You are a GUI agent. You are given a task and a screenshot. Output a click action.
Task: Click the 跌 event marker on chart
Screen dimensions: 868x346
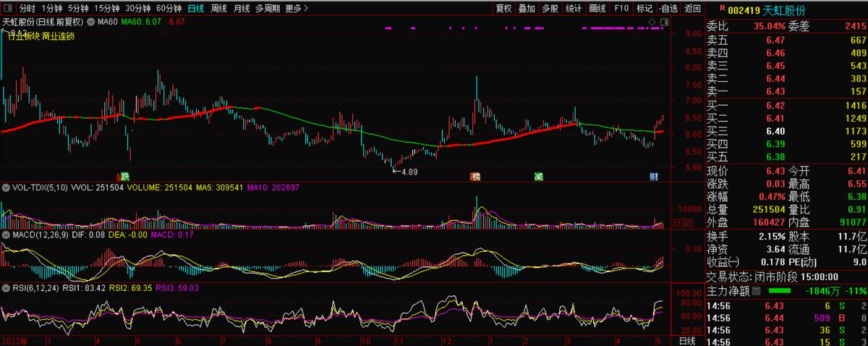coord(124,177)
